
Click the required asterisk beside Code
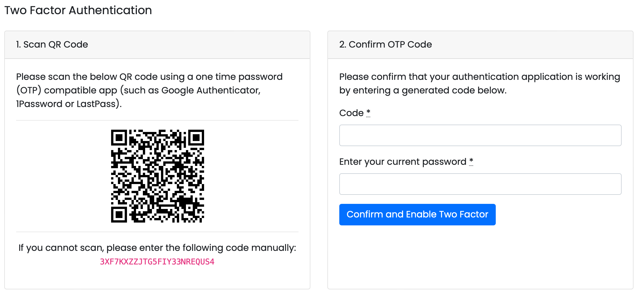tap(368, 112)
